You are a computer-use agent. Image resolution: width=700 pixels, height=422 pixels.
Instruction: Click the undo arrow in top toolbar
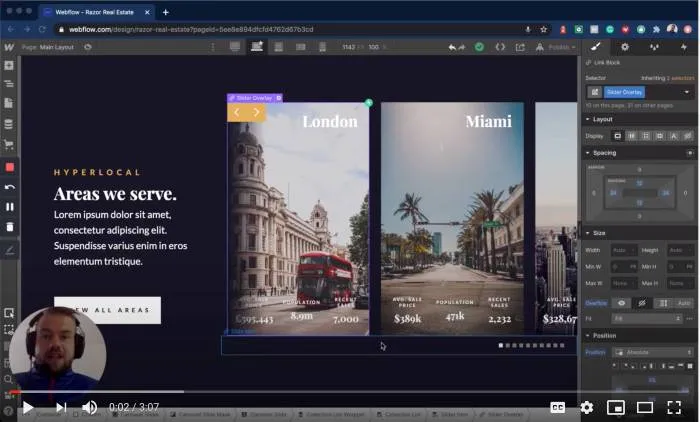click(452, 47)
